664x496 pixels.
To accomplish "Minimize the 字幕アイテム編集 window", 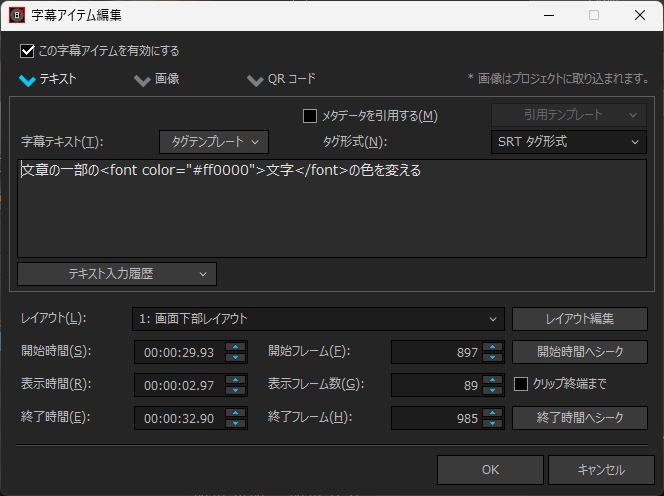I will coord(549,15).
